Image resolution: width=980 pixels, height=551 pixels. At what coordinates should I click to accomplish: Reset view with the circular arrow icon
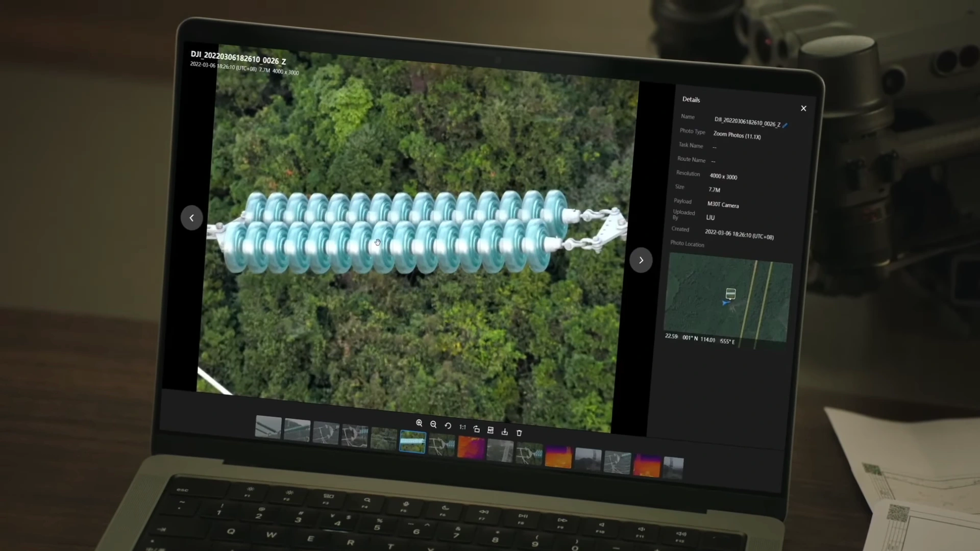pyautogui.click(x=448, y=425)
